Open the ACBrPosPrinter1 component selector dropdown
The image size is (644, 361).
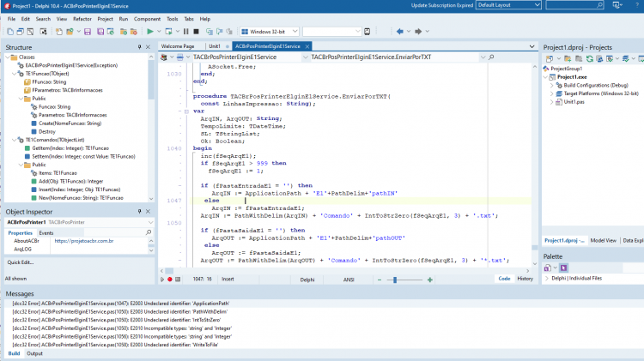150,222
